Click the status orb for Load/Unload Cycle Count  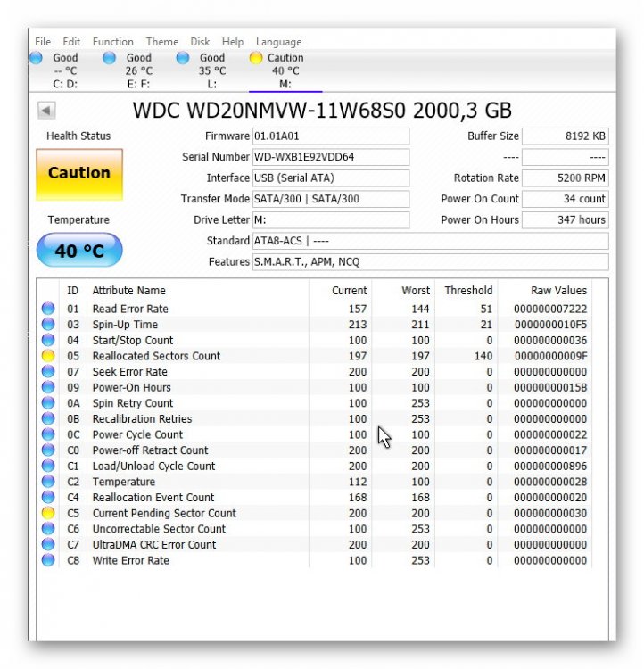(48, 466)
